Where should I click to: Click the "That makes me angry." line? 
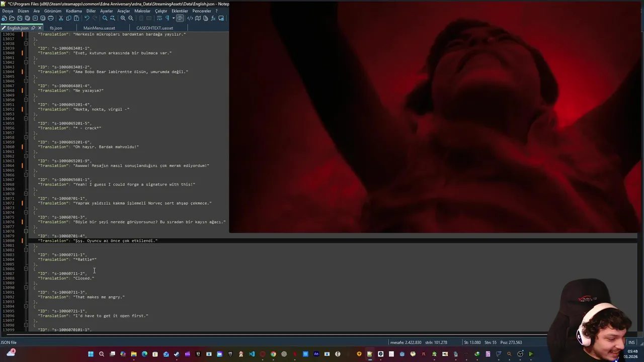(x=82, y=297)
